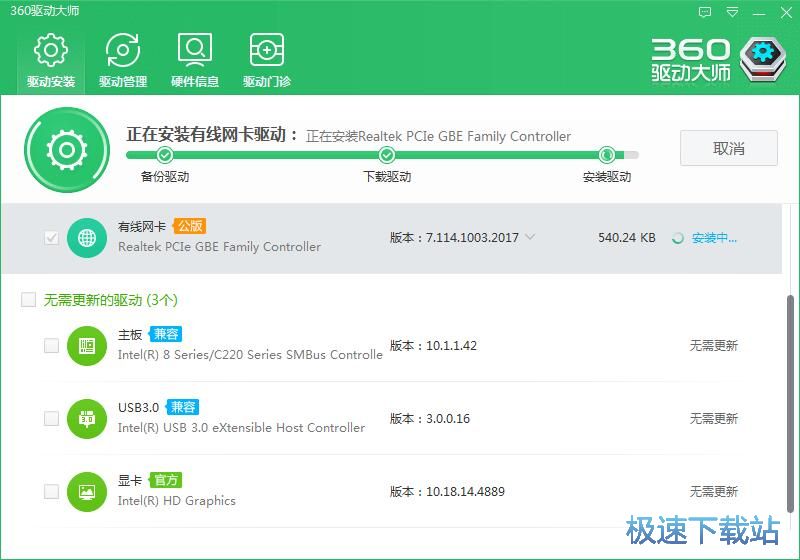Click the large gear installing status icon
This screenshot has height=560, width=800.
(67, 150)
